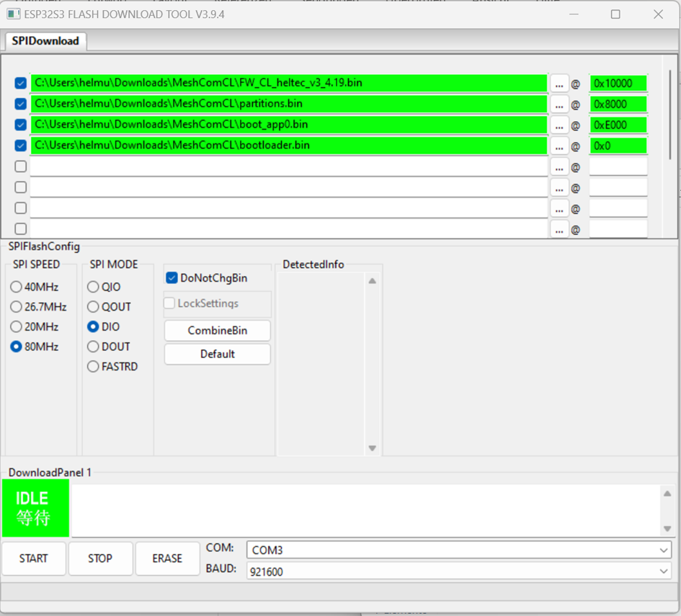Start the flash download
The image size is (681, 616).
click(x=33, y=558)
